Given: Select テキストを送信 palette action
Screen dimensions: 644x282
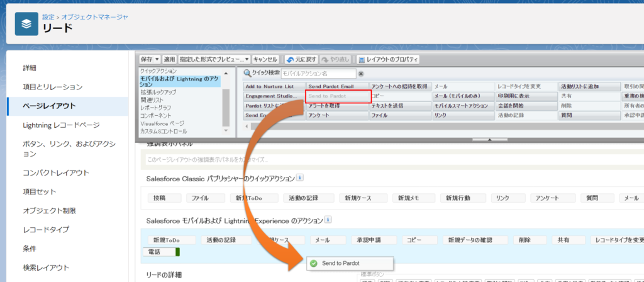Looking at the screenshot, I should click(x=401, y=106).
